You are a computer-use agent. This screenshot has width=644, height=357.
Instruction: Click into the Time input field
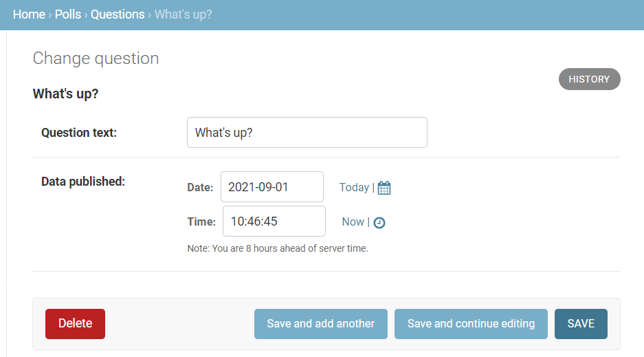click(x=274, y=221)
